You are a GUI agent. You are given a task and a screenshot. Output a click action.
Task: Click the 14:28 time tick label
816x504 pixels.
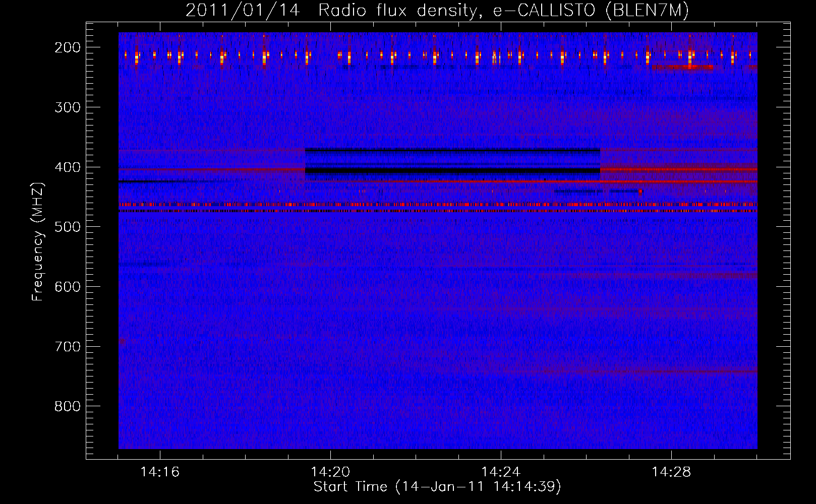[x=671, y=472]
